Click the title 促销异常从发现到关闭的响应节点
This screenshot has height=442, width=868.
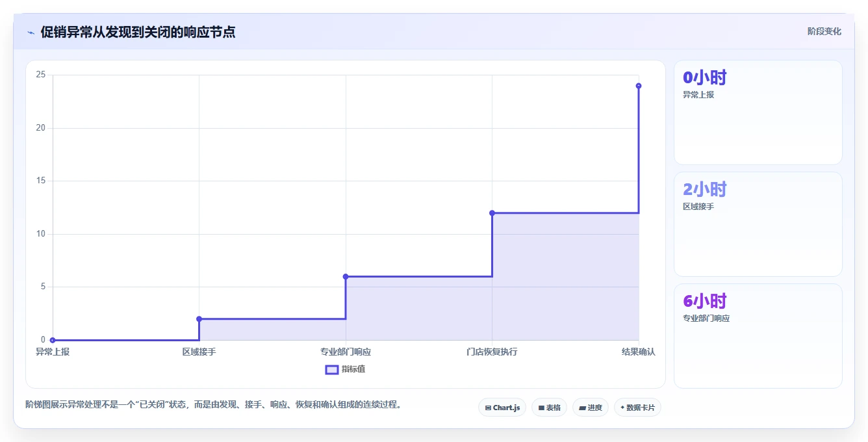coord(138,32)
